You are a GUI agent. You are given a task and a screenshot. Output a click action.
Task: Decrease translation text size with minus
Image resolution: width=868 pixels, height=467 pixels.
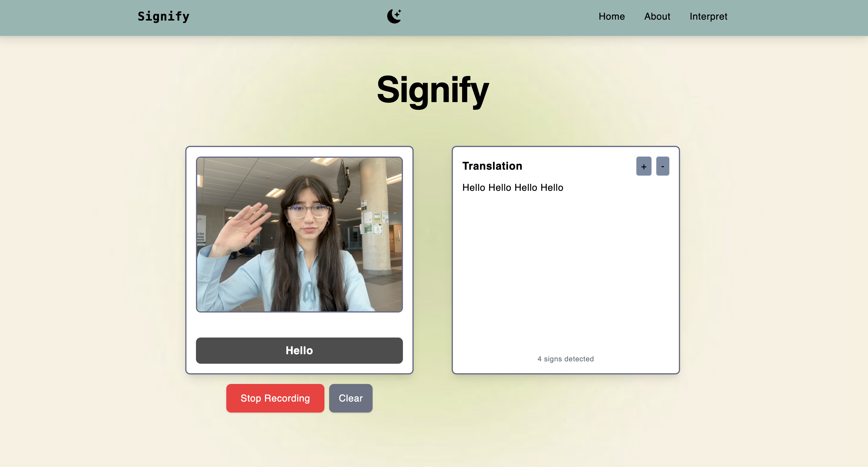[x=662, y=166]
